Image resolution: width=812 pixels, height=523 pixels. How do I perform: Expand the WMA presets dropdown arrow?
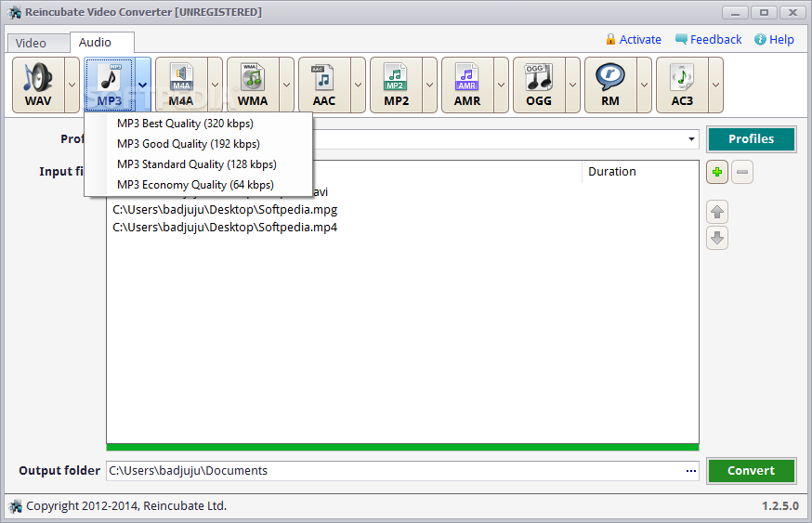(286, 85)
